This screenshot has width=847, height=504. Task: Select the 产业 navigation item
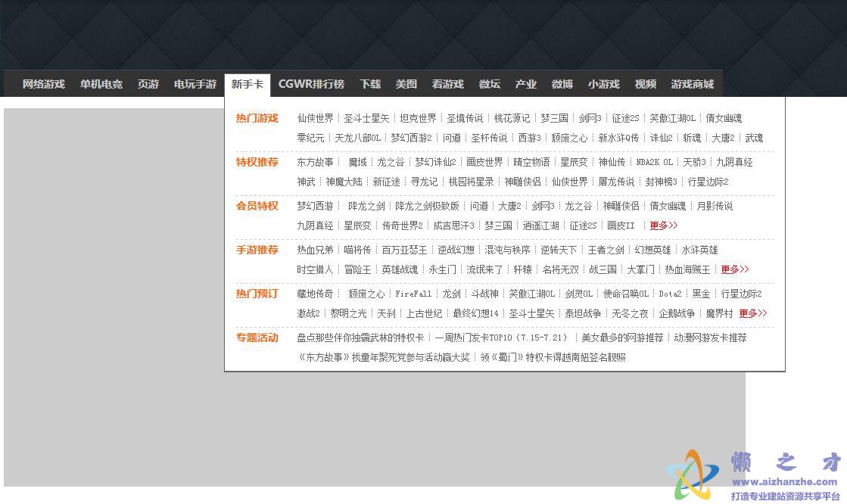(525, 84)
